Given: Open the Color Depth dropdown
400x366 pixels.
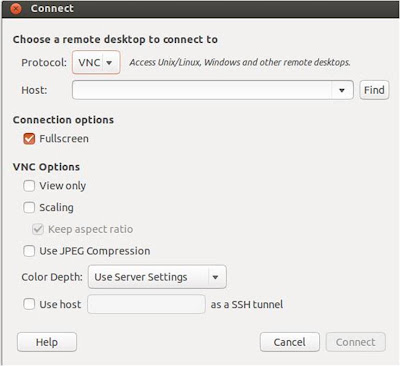Looking at the screenshot, I should coord(157,277).
